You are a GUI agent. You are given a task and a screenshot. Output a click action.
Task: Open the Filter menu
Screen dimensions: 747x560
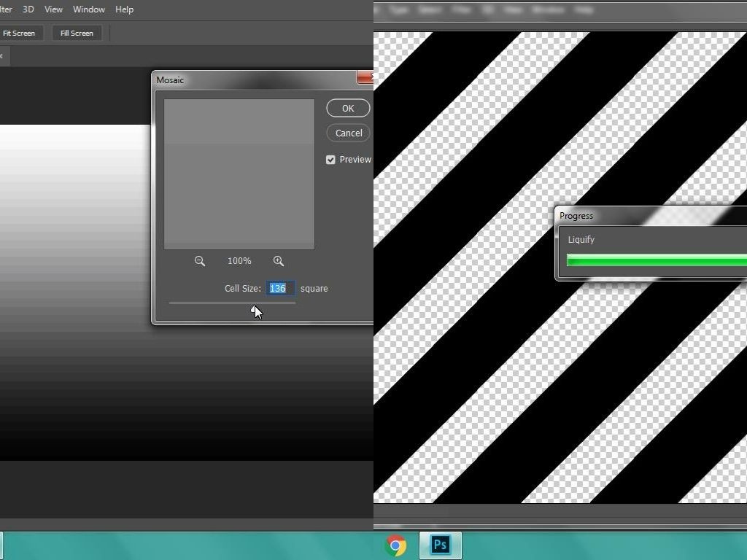coord(5,9)
